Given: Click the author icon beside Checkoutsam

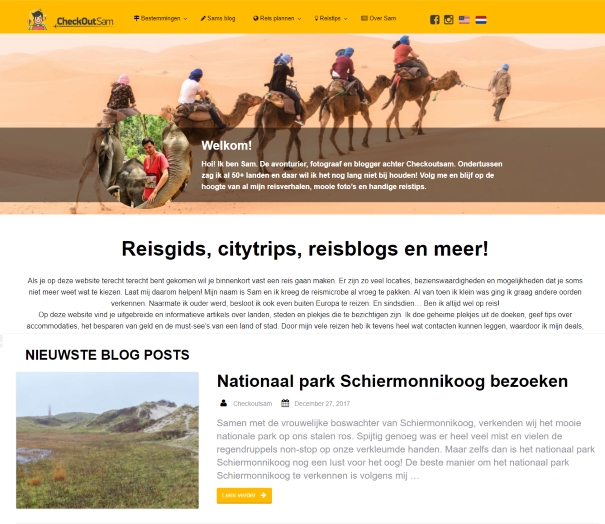Looking at the screenshot, I should (223, 403).
